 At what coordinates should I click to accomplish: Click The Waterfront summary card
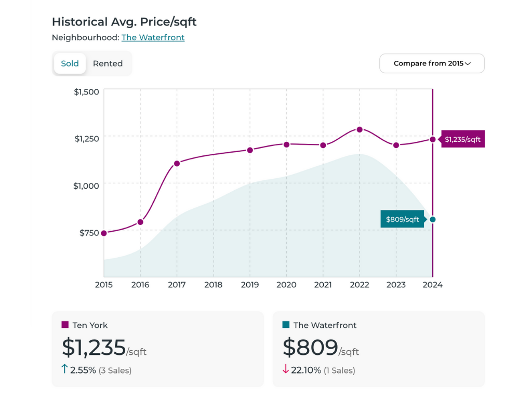click(378, 349)
